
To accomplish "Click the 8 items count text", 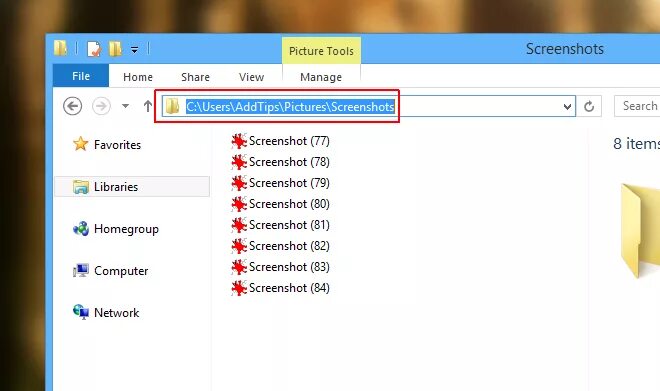I will (x=636, y=144).
